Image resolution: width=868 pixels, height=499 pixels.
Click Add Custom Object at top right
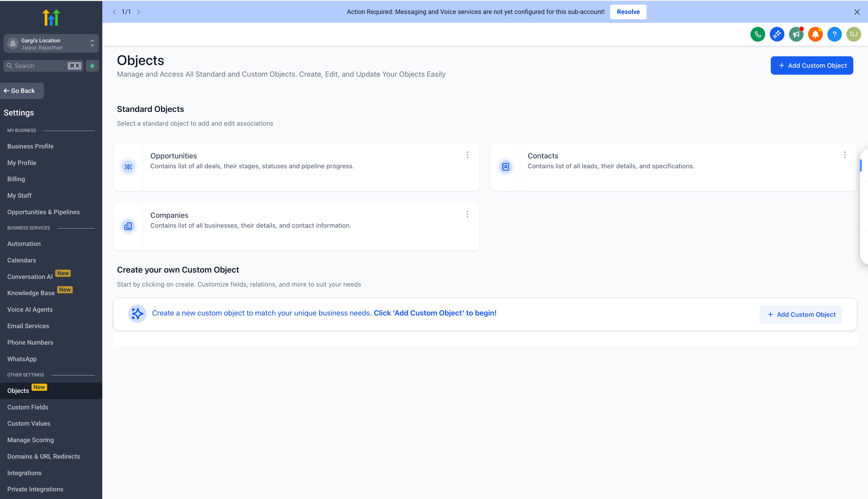tap(812, 65)
